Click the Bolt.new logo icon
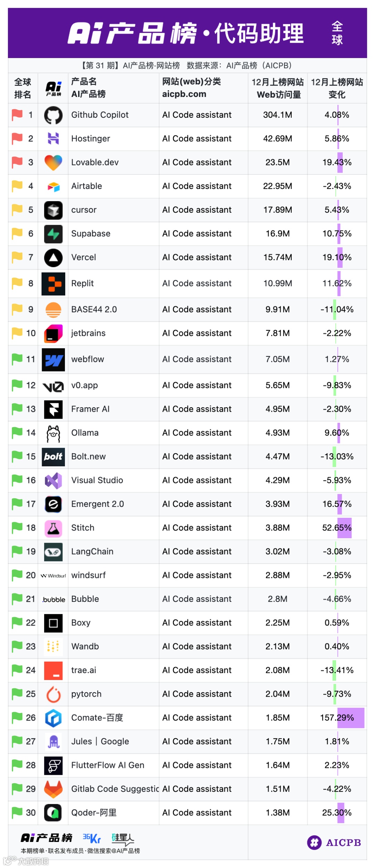The height and width of the screenshot is (868, 375). 53,457
